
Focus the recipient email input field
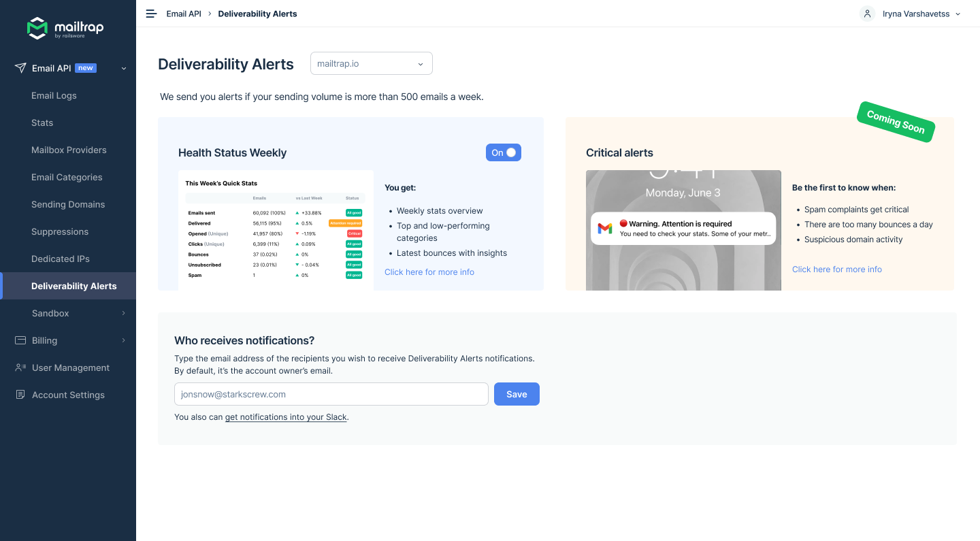point(331,394)
